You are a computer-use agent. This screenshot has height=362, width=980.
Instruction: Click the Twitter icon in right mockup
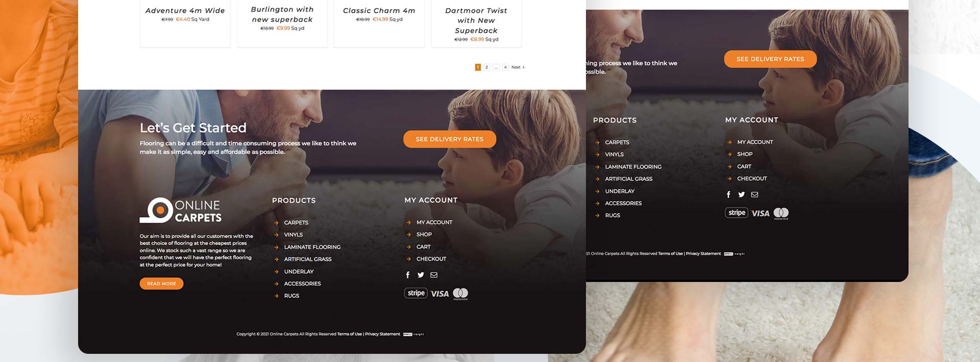click(x=742, y=194)
